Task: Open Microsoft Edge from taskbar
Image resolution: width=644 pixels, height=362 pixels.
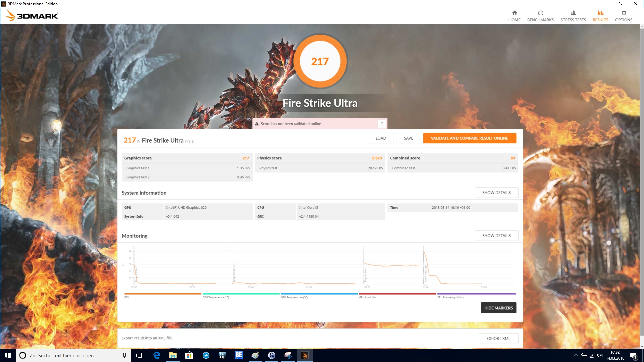Action: 157,355
